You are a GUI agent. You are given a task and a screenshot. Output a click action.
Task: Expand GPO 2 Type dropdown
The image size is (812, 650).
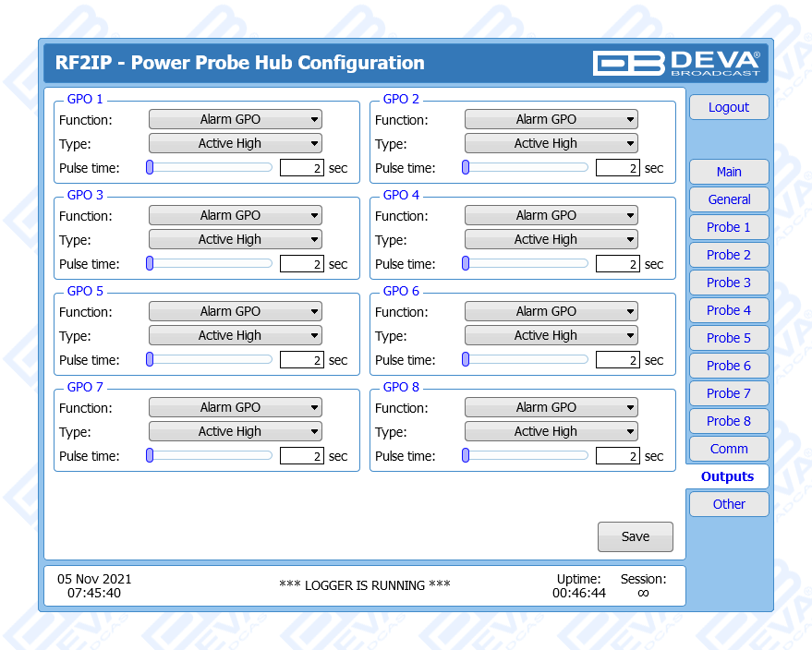[551, 143]
